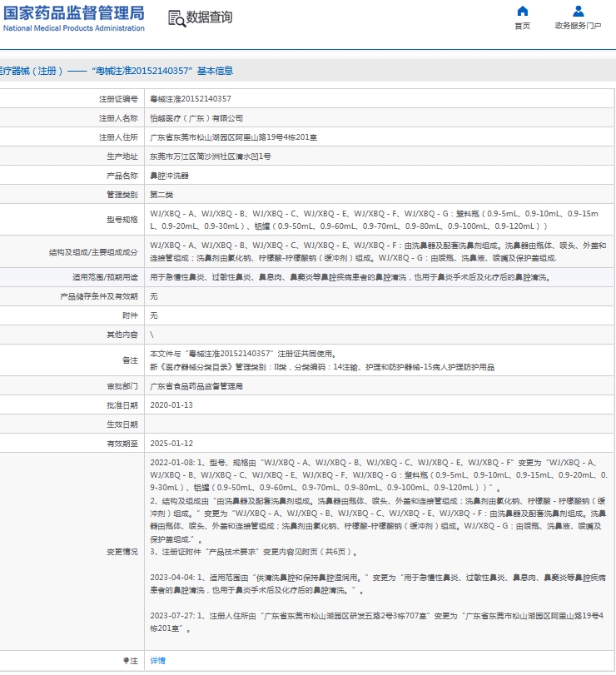Click the 型号规格 row label

tap(122, 220)
